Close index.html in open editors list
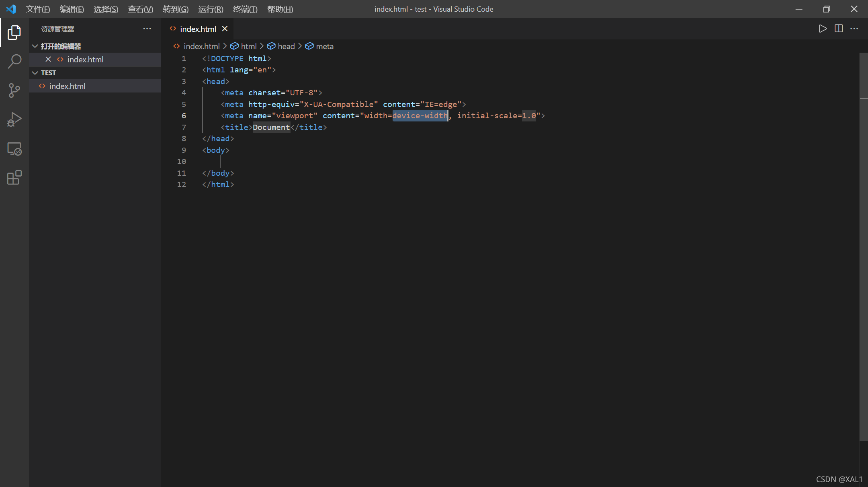Image resolution: width=868 pixels, height=487 pixels. (48, 60)
